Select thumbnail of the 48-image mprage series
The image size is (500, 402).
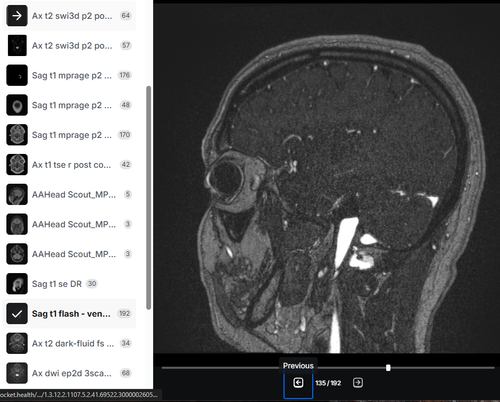17,105
